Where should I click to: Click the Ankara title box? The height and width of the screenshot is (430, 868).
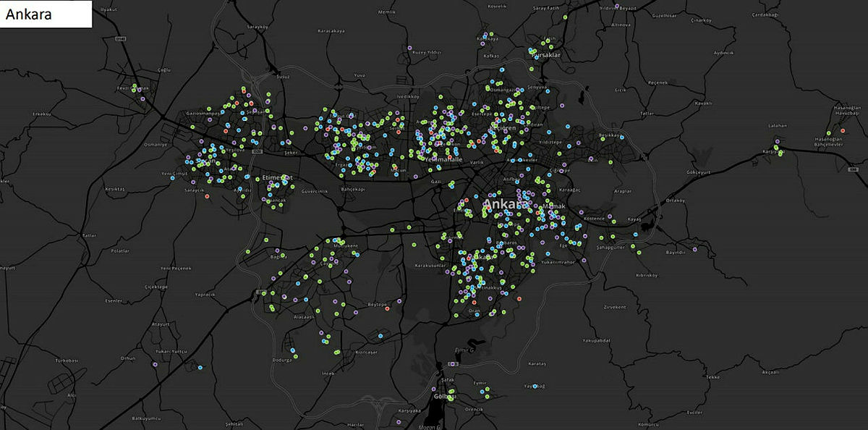46,14
